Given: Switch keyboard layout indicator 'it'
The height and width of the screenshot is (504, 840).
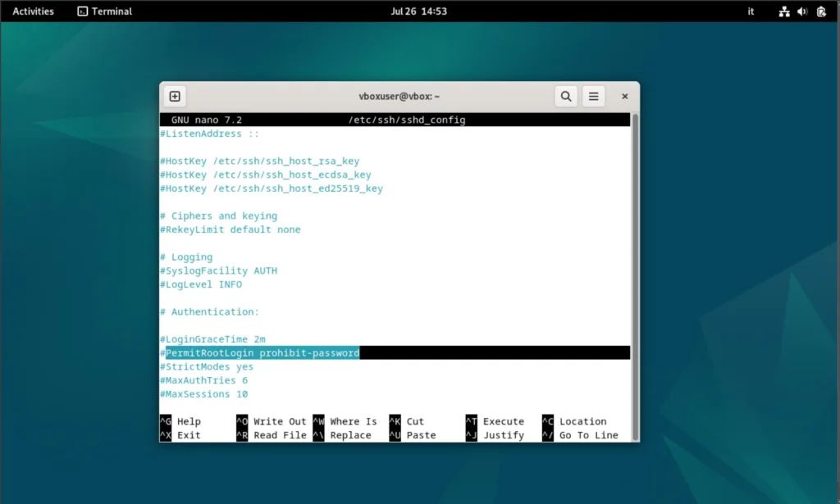Looking at the screenshot, I should click(x=751, y=11).
